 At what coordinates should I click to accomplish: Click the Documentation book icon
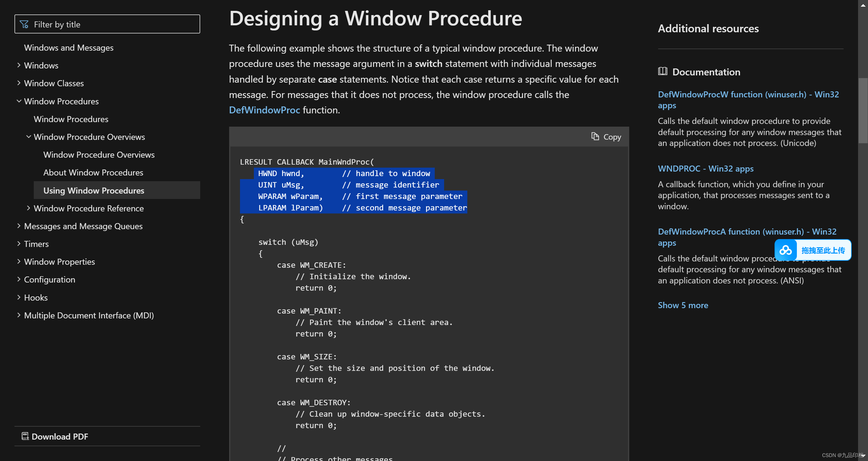pyautogui.click(x=662, y=71)
